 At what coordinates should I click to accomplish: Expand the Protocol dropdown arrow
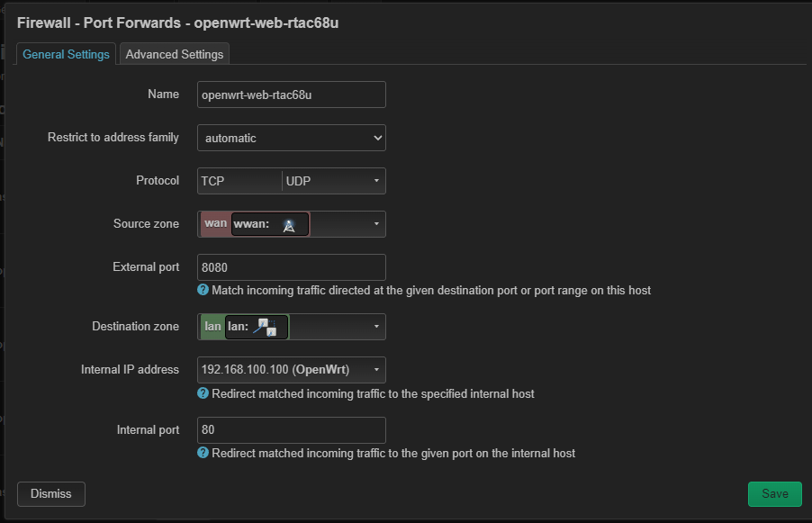376,181
